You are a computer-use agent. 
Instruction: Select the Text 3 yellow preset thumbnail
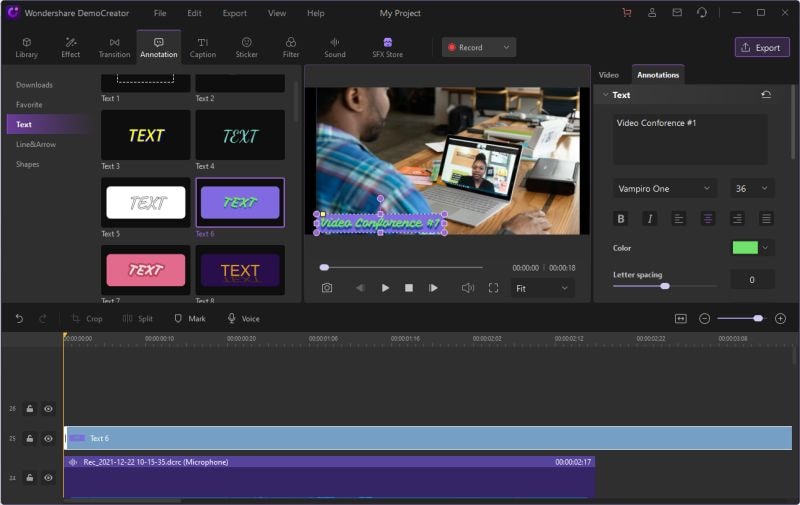tap(146, 135)
